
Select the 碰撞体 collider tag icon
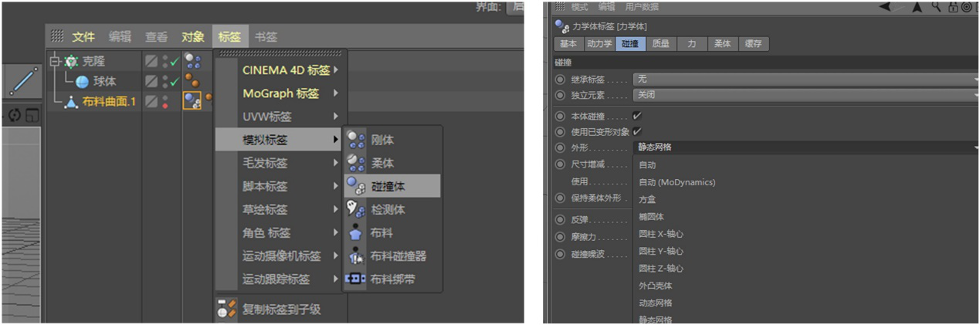point(355,186)
